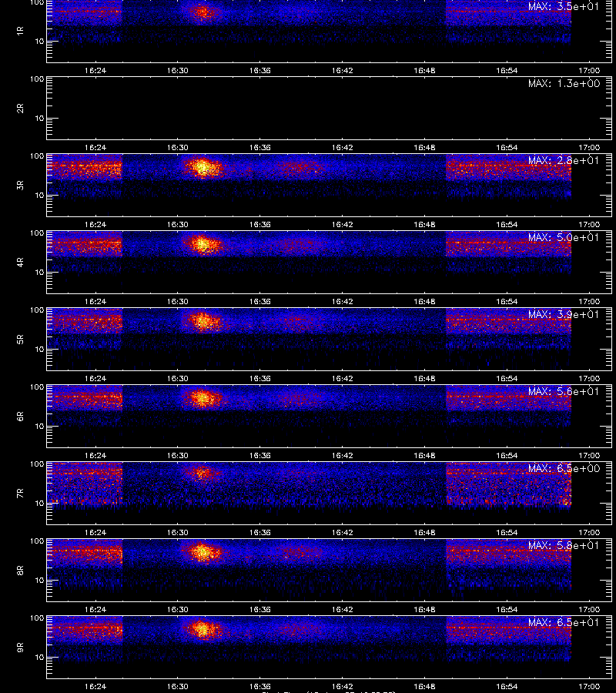Click the '10' y-axis value of panel 8R

coord(39,581)
